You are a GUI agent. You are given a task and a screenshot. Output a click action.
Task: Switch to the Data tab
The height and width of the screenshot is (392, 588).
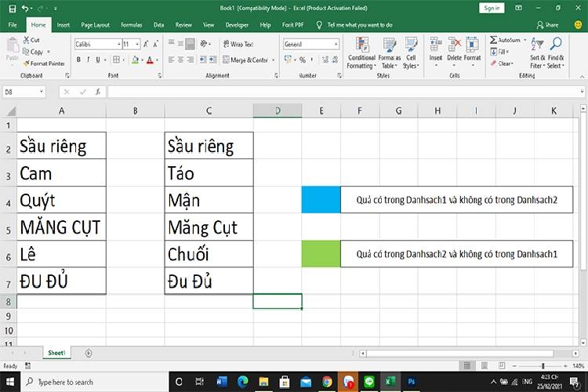click(x=158, y=25)
